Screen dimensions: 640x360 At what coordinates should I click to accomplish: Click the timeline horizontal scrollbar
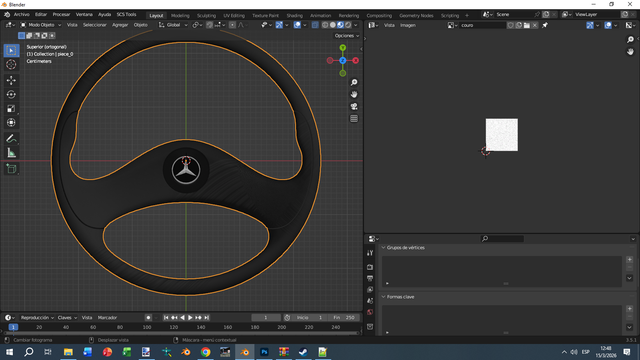[182, 333]
